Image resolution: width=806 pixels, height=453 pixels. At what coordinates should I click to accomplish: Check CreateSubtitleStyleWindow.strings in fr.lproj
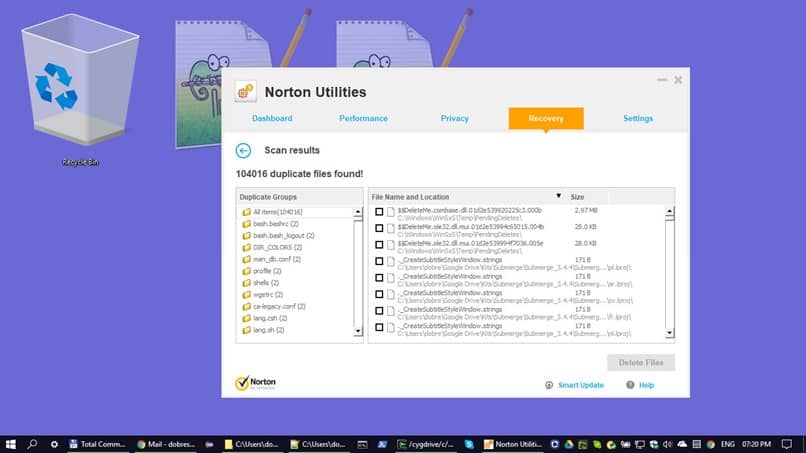tap(379, 311)
